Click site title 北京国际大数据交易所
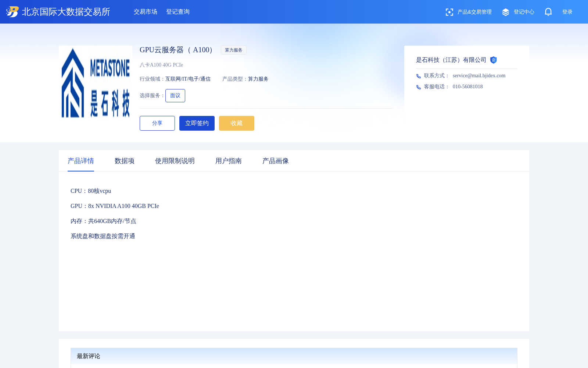This screenshot has height=368, width=588. click(66, 12)
